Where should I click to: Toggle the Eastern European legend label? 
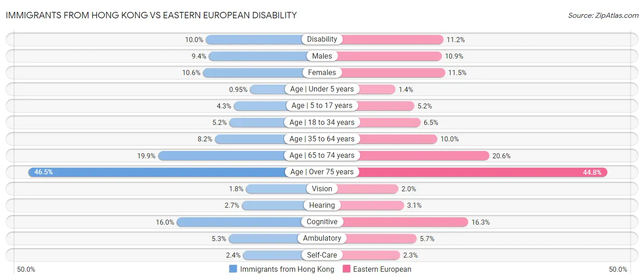[382, 269]
